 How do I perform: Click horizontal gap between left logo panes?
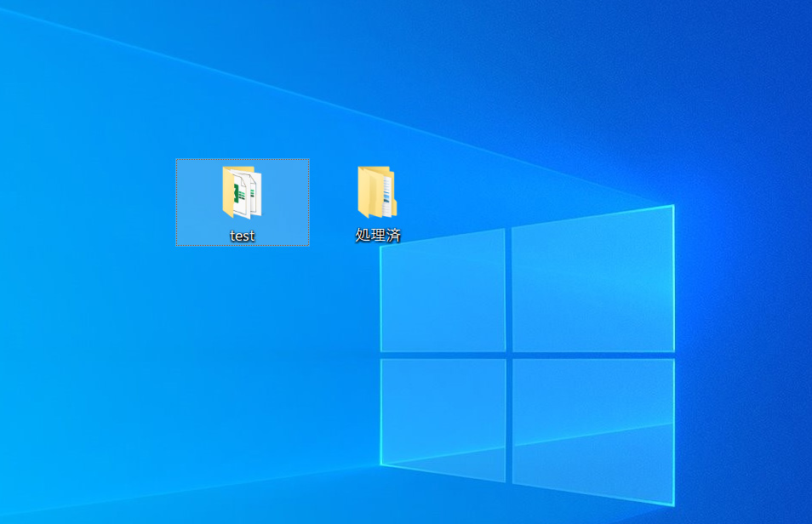443,355
